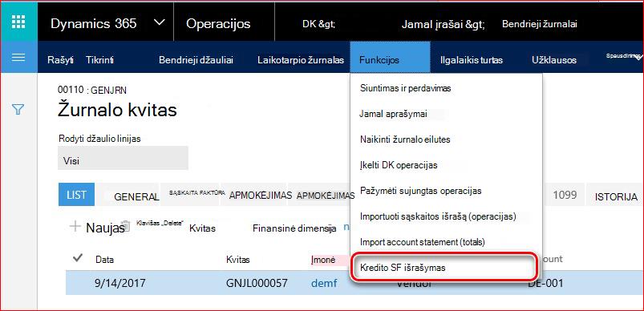Open Laikotarpio žurnalas in toolbar

click(x=301, y=60)
